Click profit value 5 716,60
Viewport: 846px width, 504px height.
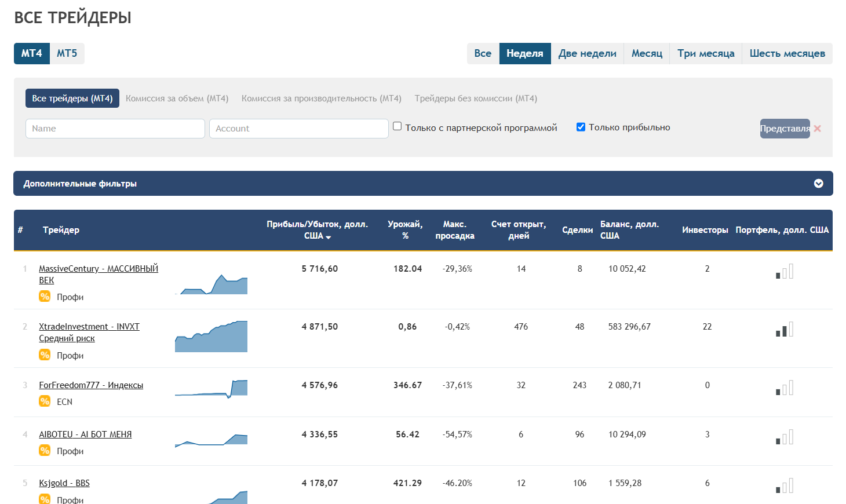tap(320, 269)
